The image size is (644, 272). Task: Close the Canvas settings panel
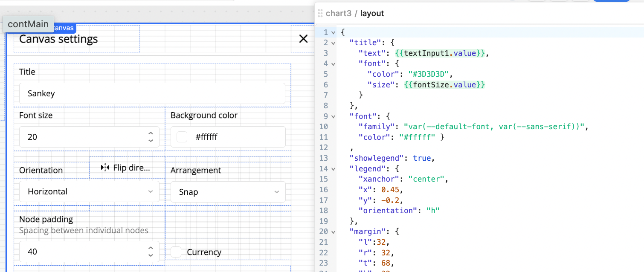point(303,39)
